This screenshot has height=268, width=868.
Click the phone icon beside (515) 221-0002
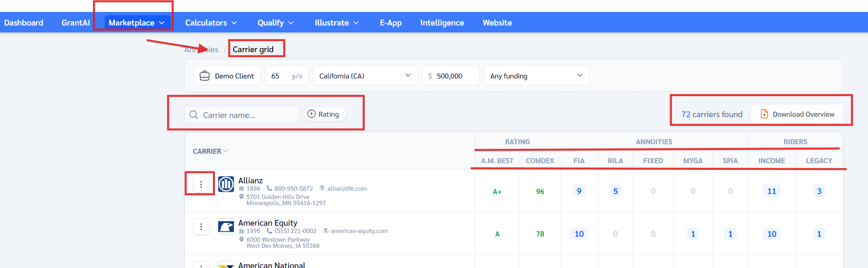pos(269,231)
